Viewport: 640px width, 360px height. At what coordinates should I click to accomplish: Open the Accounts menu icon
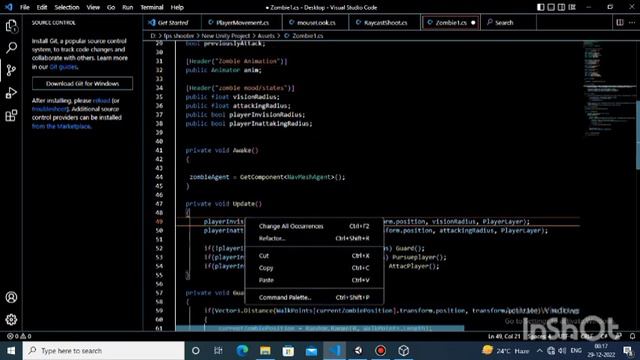point(11,297)
